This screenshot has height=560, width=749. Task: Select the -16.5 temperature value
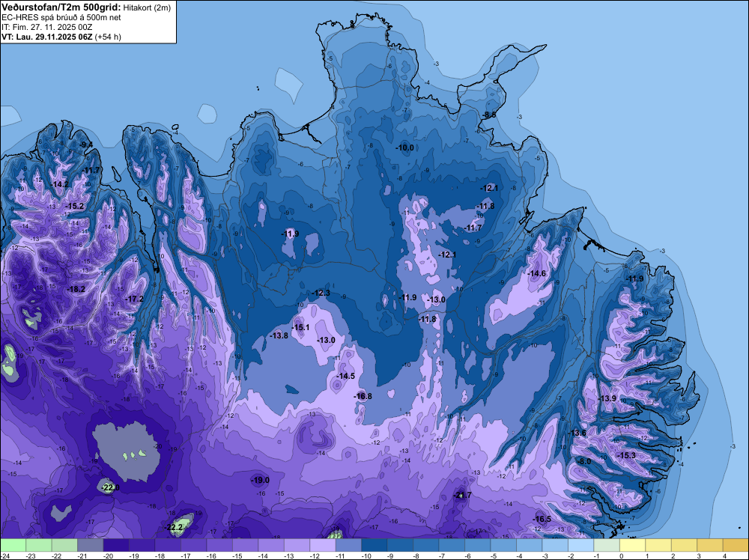point(542,519)
